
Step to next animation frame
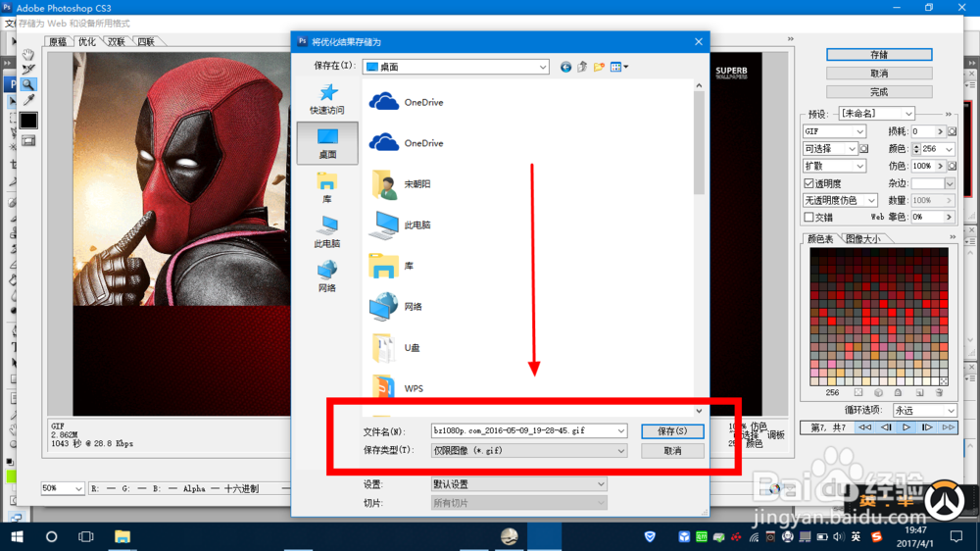927,427
